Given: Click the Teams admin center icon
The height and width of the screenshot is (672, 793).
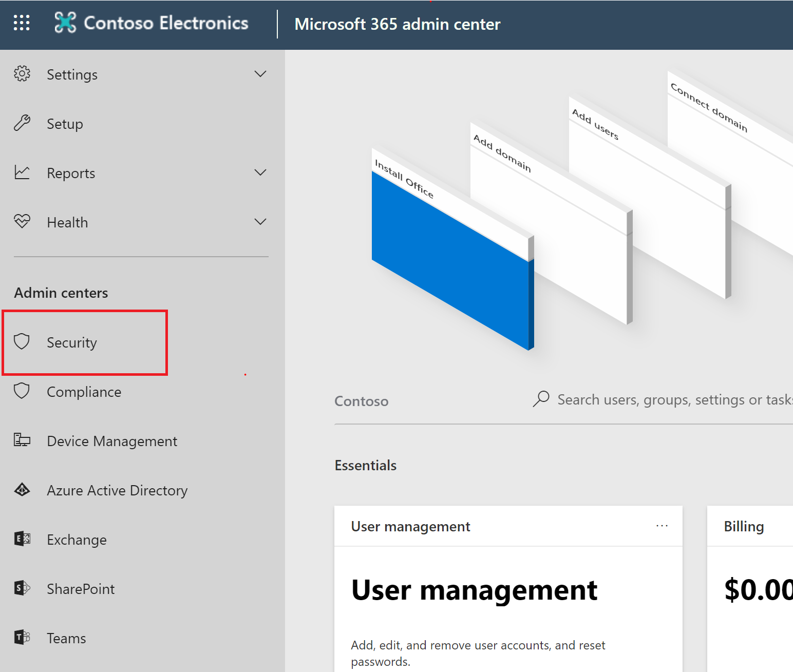Looking at the screenshot, I should 22,638.
